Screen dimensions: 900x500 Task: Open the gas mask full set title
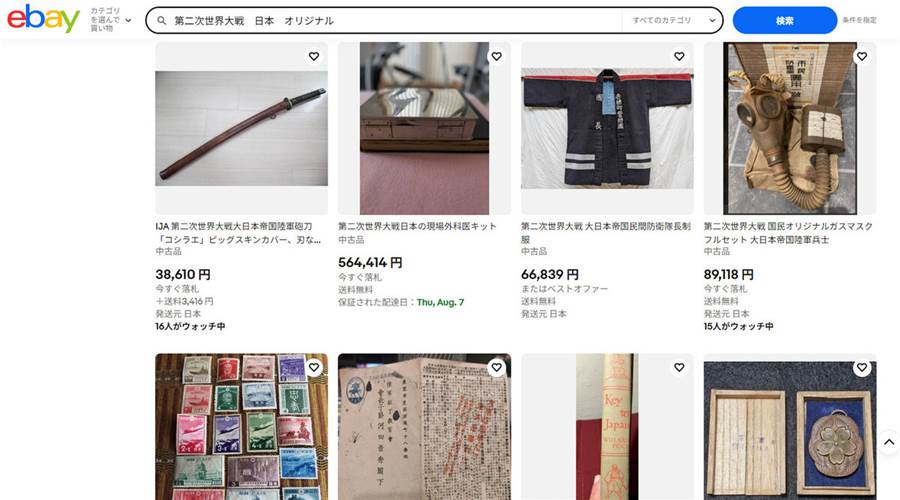pos(789,233)
